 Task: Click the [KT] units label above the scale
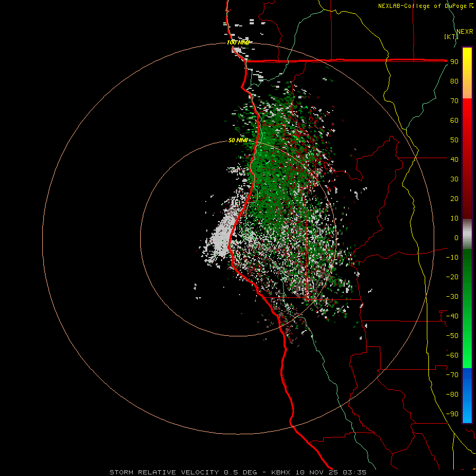click(451, 36)
